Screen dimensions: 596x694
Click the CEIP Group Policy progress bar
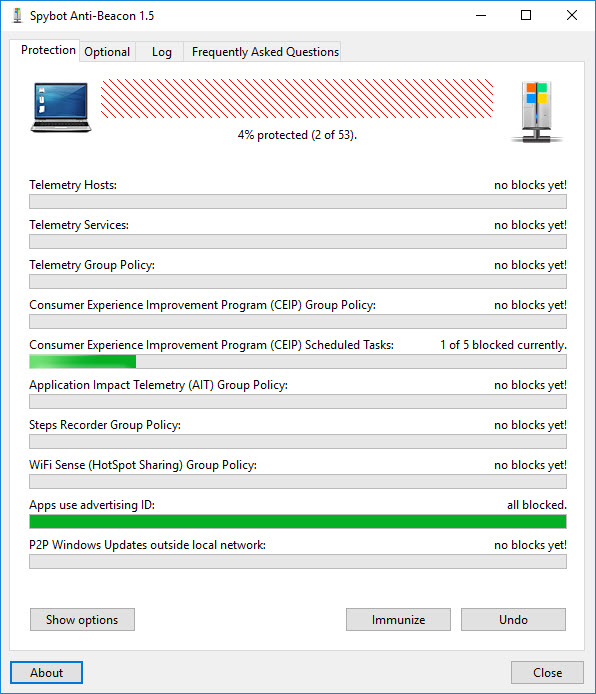tap(298, 321)
